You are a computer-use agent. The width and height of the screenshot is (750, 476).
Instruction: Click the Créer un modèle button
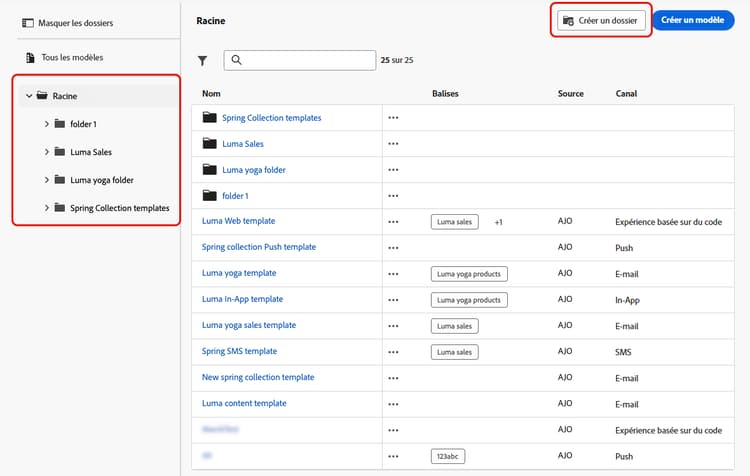(692, 20)
